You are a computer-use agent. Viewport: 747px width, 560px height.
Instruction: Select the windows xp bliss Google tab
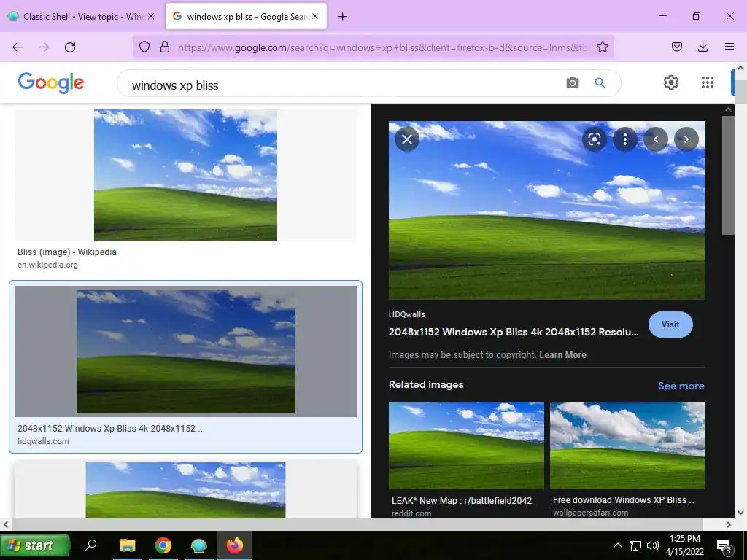click(x=247, y=16)
